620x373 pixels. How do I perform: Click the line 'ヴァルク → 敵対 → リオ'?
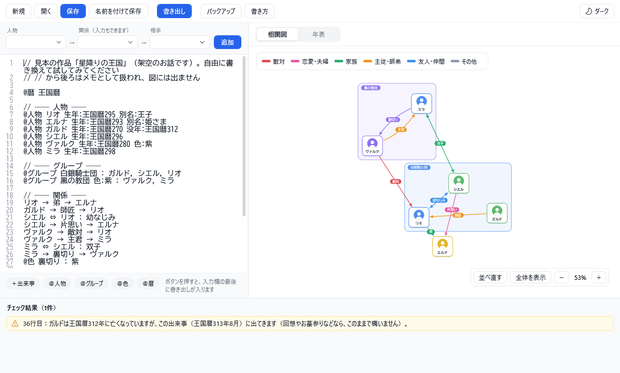pos(67,232)
